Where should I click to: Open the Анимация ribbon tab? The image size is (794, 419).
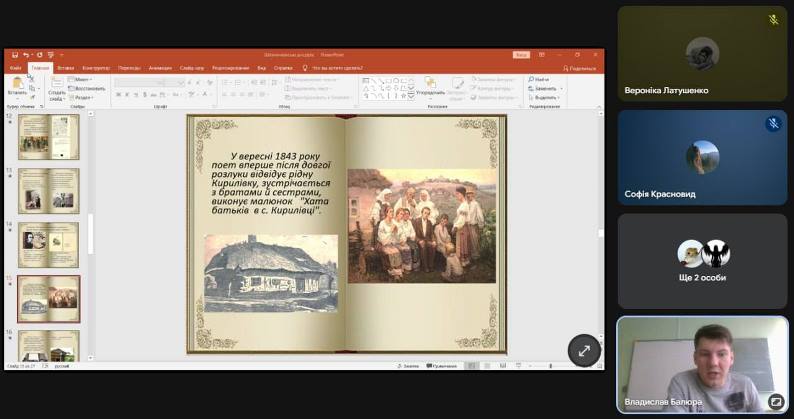point(160,68)
